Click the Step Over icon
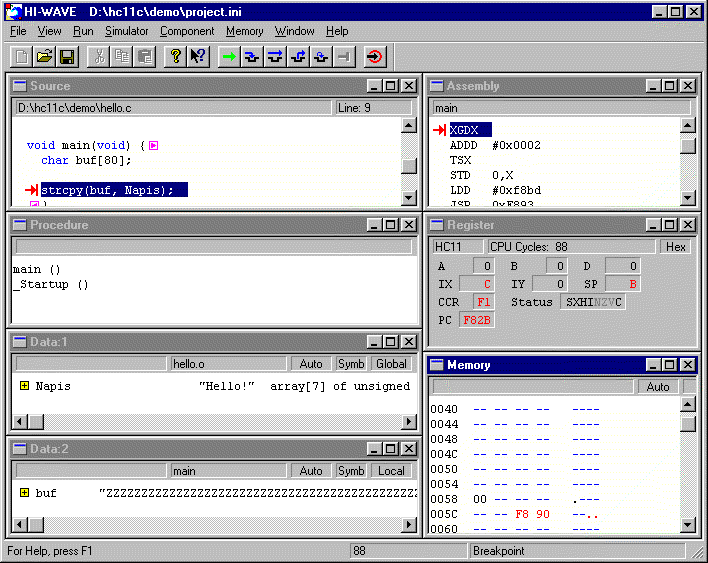This screenshot has width=708, height=563. [275, 56]
